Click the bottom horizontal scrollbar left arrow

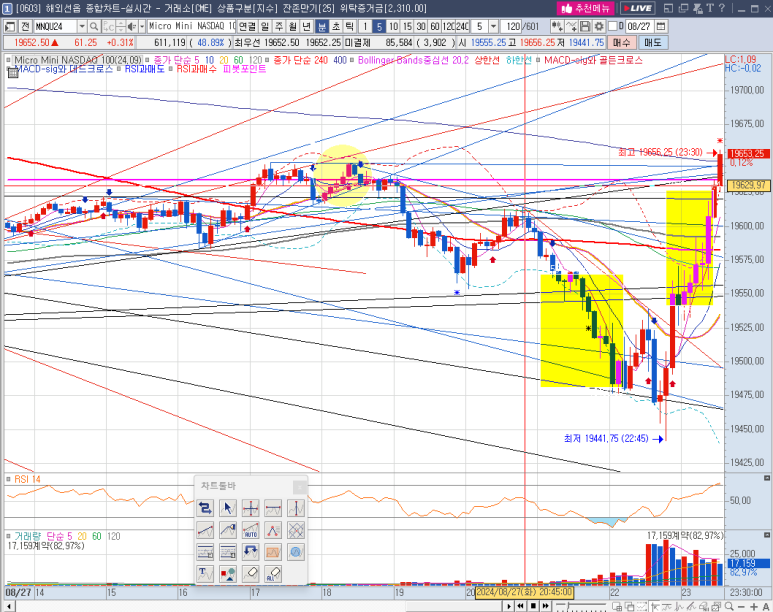pos(8,606)
